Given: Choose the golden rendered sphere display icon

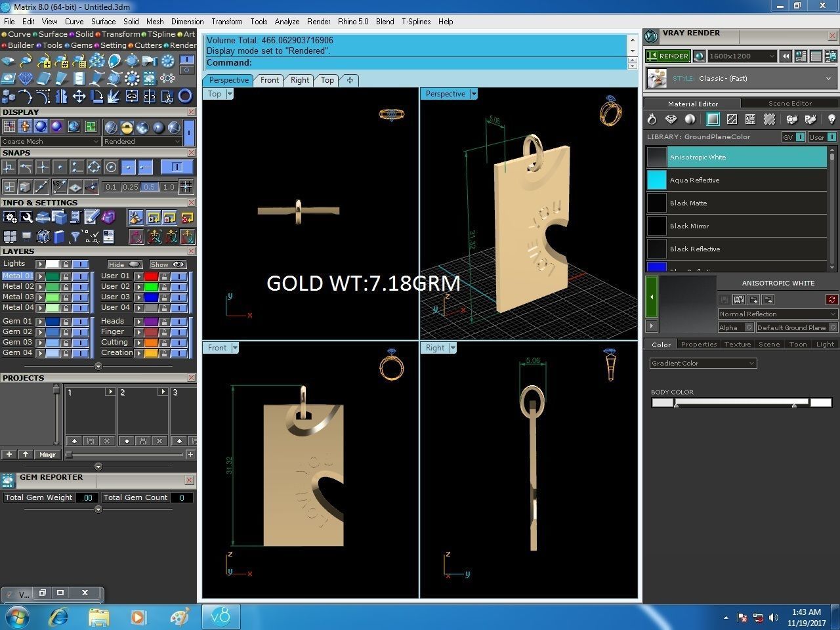Looking at the screenshot, I should [127, 127].
